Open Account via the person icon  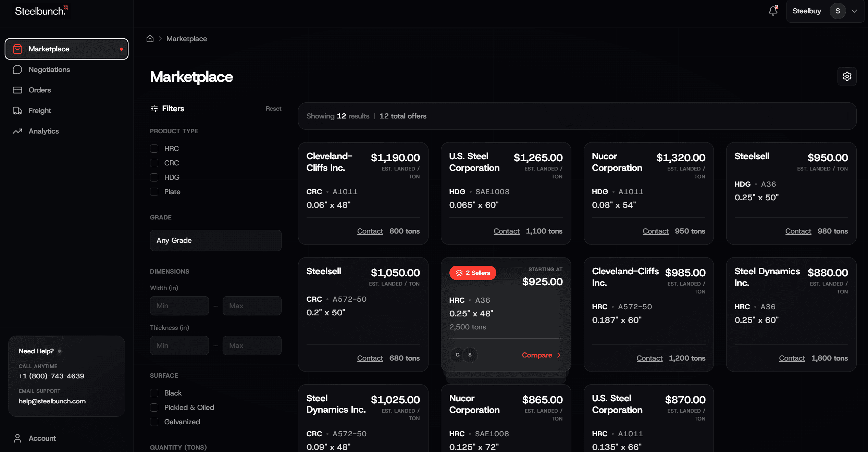point(17,438)
